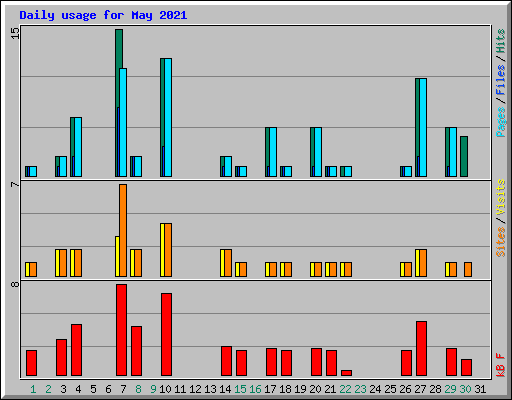Click the lone green hits bar for day 30
Viewport: 512px width, 400px height.
click(x=464, y=156)
